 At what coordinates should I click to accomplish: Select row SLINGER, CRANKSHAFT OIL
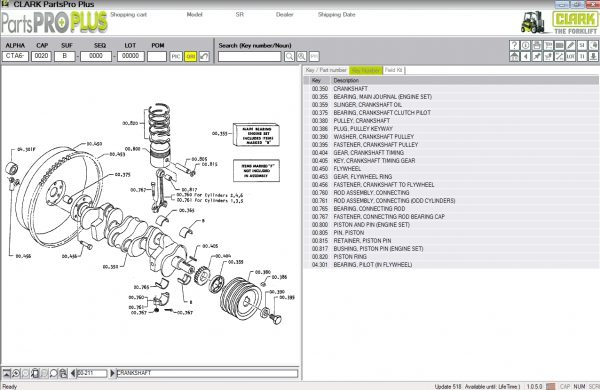pyautogui.click(x=451, y=104)
